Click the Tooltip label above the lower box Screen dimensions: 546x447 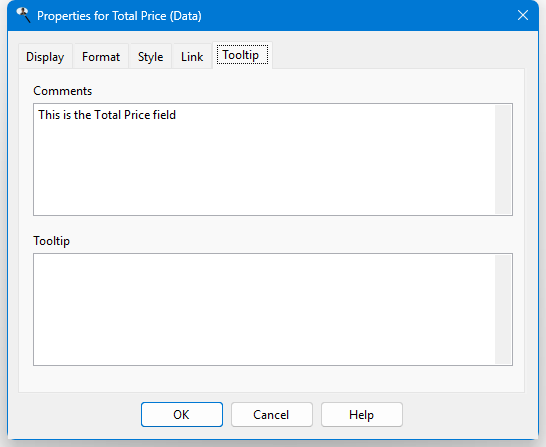tap(52, 241)
